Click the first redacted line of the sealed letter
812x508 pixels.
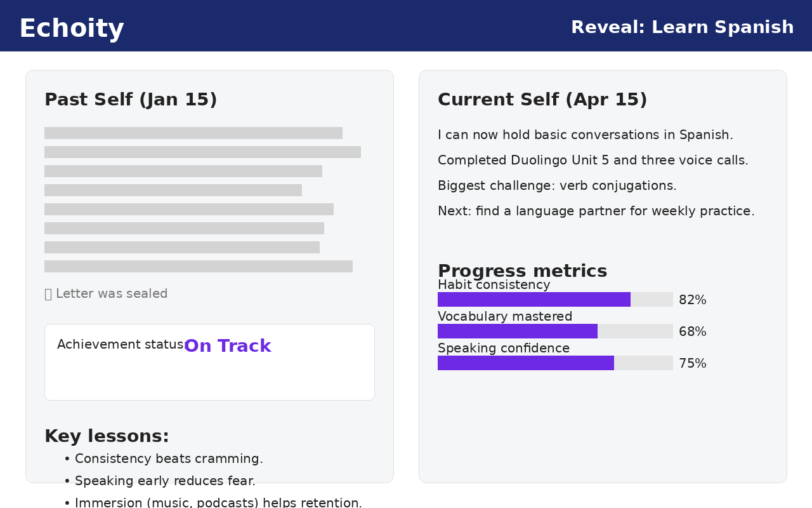click(x=193, y=133)
